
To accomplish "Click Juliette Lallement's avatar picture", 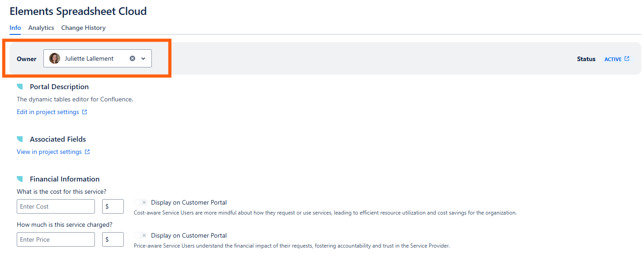I will click(x=55, y=58).
